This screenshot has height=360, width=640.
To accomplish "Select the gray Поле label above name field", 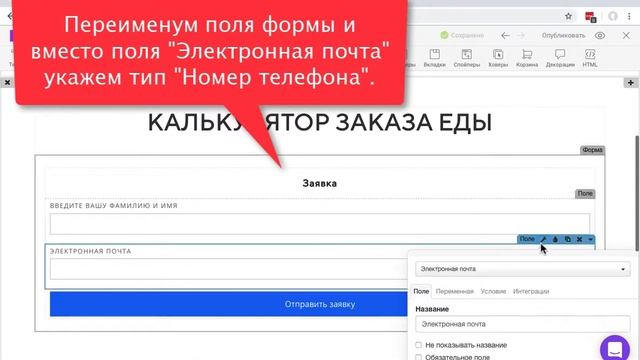I will click(x=585, y=193).
